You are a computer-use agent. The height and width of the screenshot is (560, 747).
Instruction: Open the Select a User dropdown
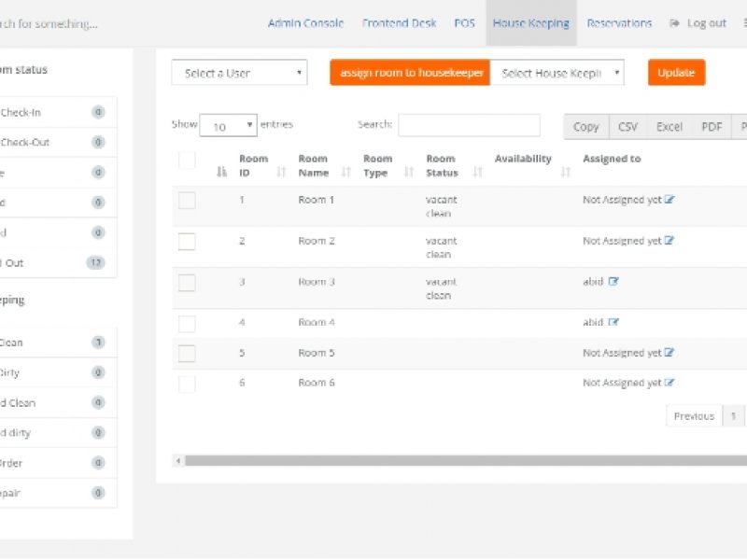point(239,73)
